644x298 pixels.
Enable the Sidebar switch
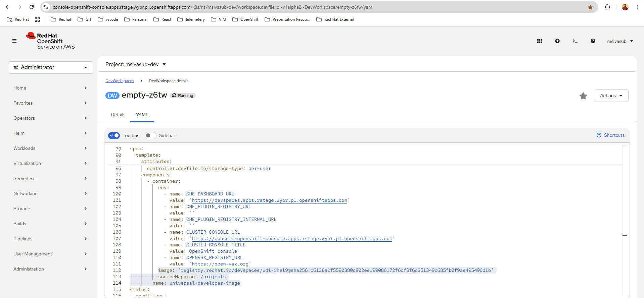coord(150,135)
